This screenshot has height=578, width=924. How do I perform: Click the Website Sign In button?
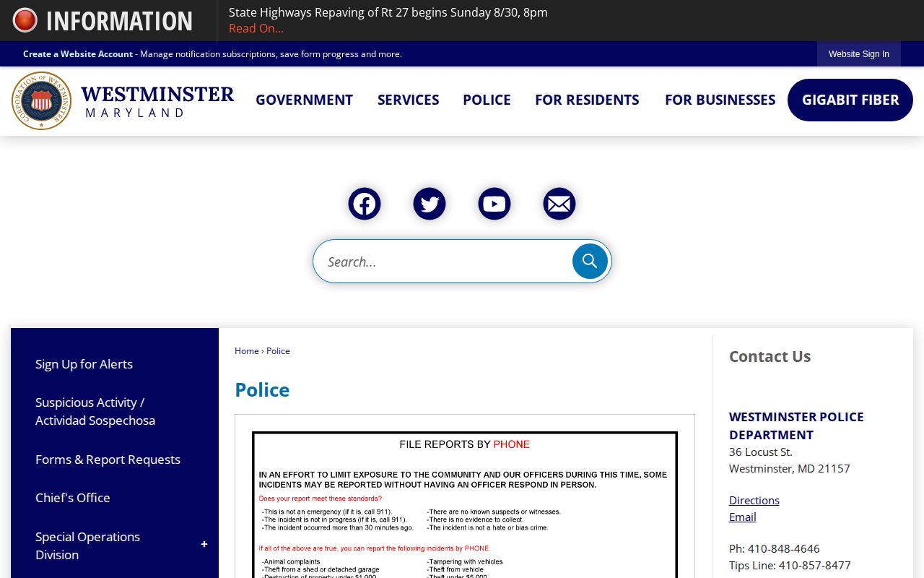tap(859, 54)
